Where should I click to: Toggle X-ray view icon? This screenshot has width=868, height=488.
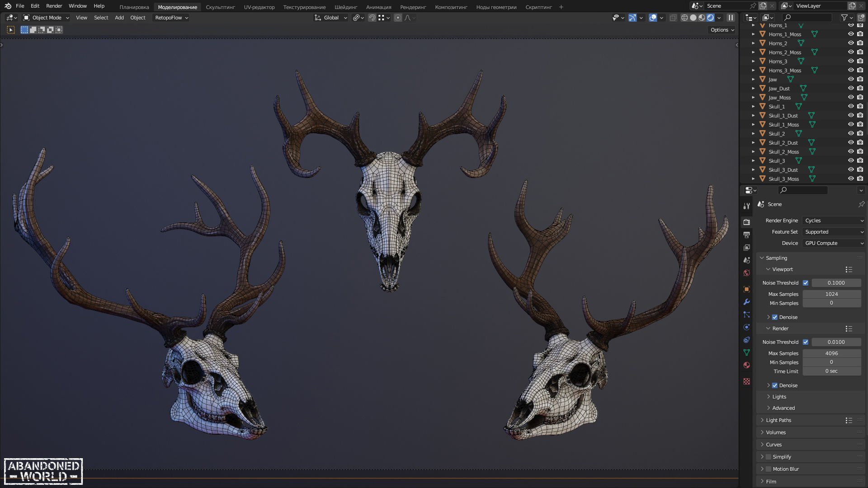coord(673,18)
